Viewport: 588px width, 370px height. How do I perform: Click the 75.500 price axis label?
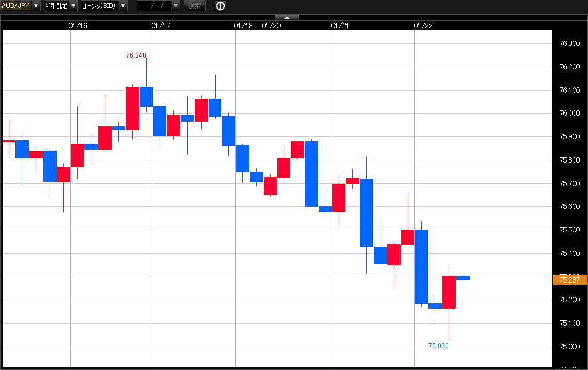[x=570, y=230]
